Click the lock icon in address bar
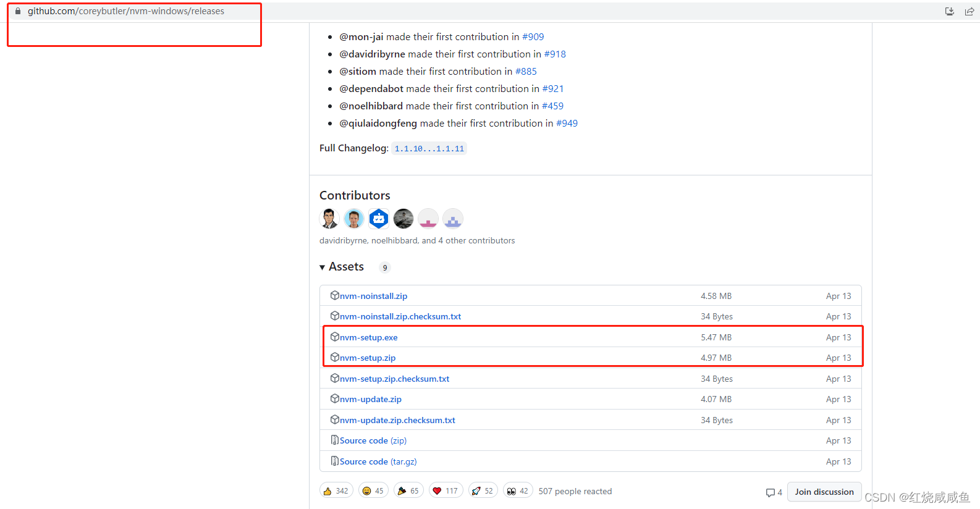980x509 pixels. [18, 11]
